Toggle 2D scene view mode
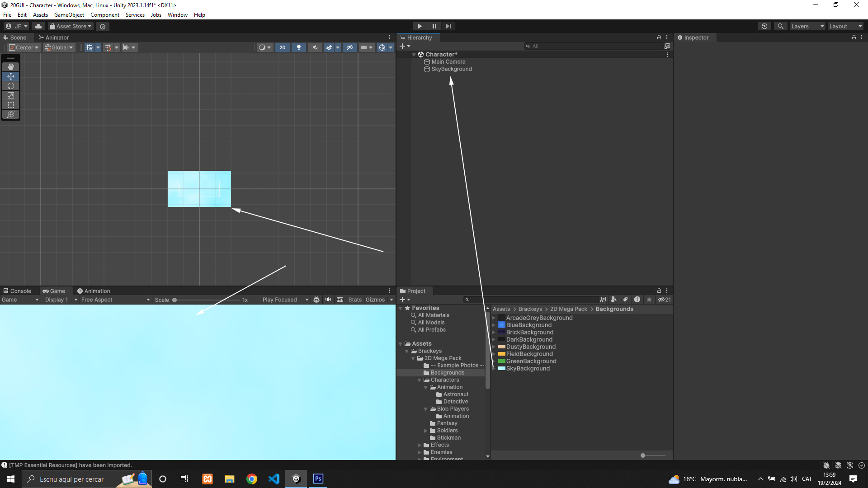The height and width of the screenshot is (488, 868). (283, 47)
